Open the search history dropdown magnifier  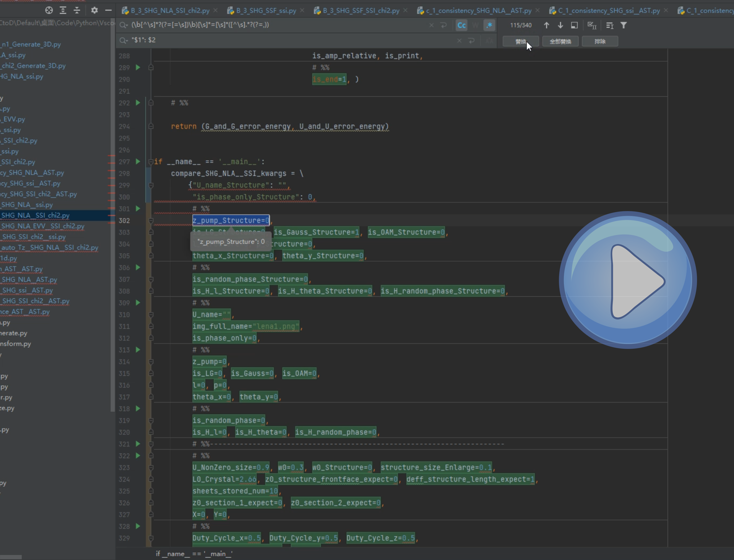point(123,25)
